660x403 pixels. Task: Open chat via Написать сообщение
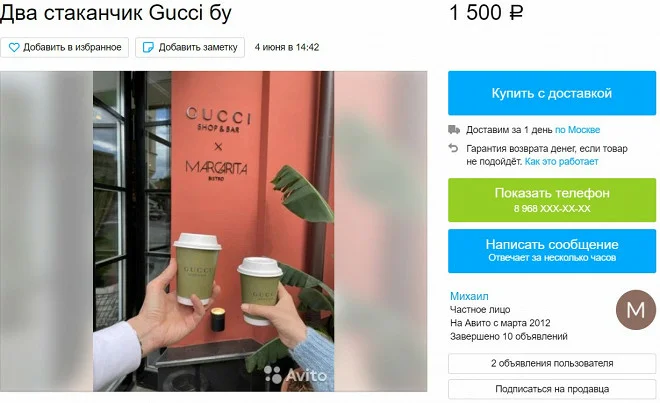pos(552,251)
